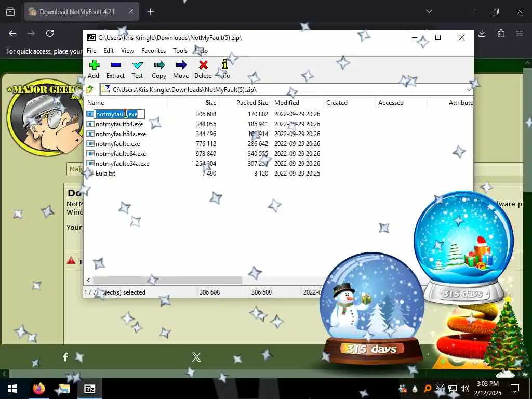532x399 pixels.
Task: Click the Add toolbar icon in 7-Zip
Action: [94, 65]
